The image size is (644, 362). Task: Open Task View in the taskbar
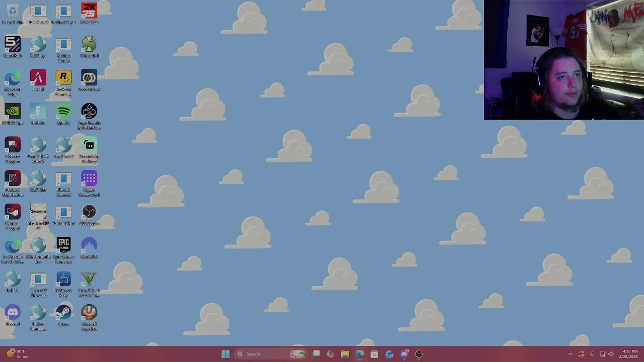tap(316, 354)
